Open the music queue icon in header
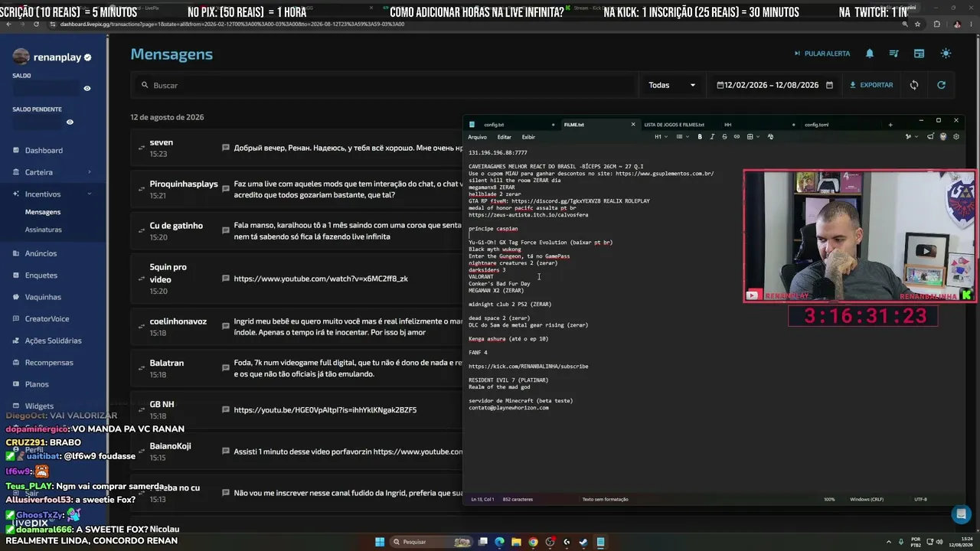Screen dimensions: 980x551 pos(893,54)
